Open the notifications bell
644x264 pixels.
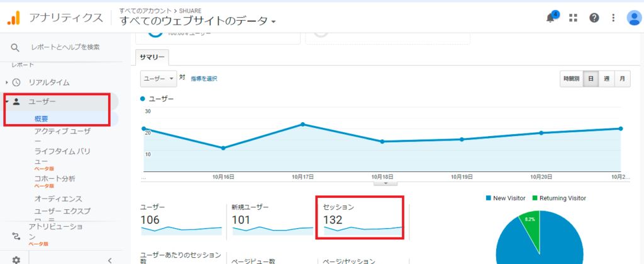[x=550, y=18]
